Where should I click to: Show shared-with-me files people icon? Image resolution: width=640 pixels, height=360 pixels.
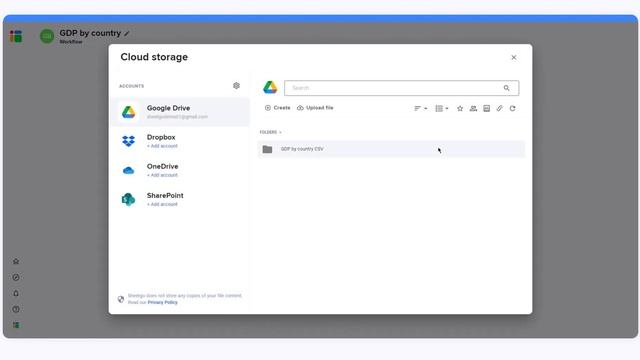click(x=473, y=109)
